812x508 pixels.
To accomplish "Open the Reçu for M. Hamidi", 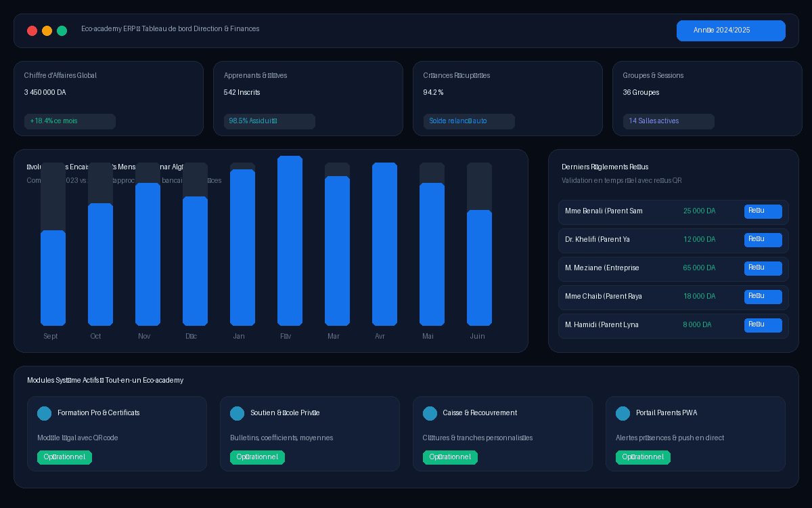I will point(763,325).
